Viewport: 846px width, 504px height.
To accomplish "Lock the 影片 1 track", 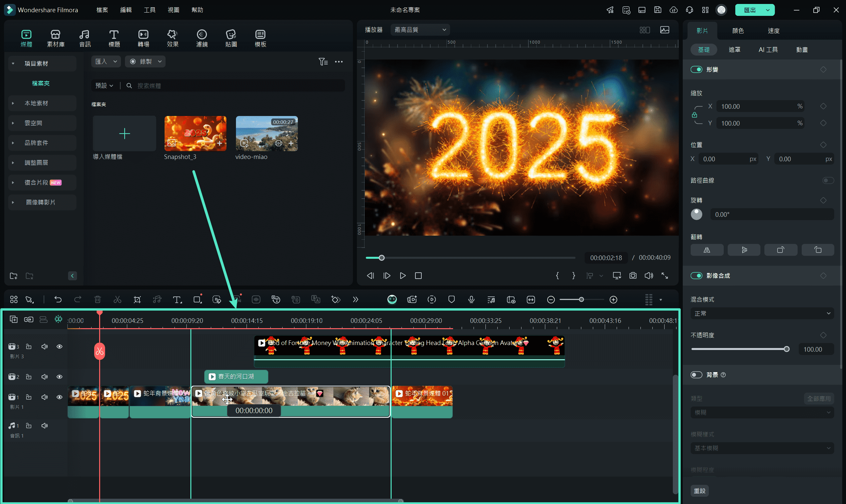I will 29,397.
